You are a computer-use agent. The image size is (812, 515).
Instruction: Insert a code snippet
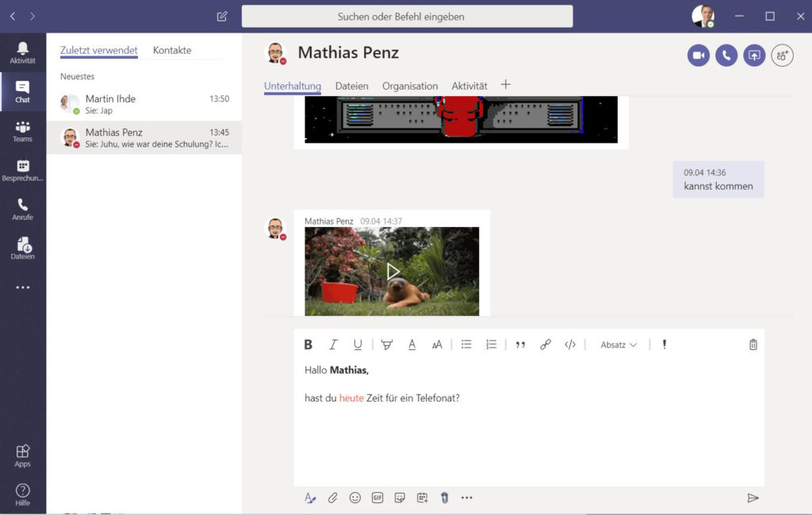pyautogui.click(x=570, y=344)
